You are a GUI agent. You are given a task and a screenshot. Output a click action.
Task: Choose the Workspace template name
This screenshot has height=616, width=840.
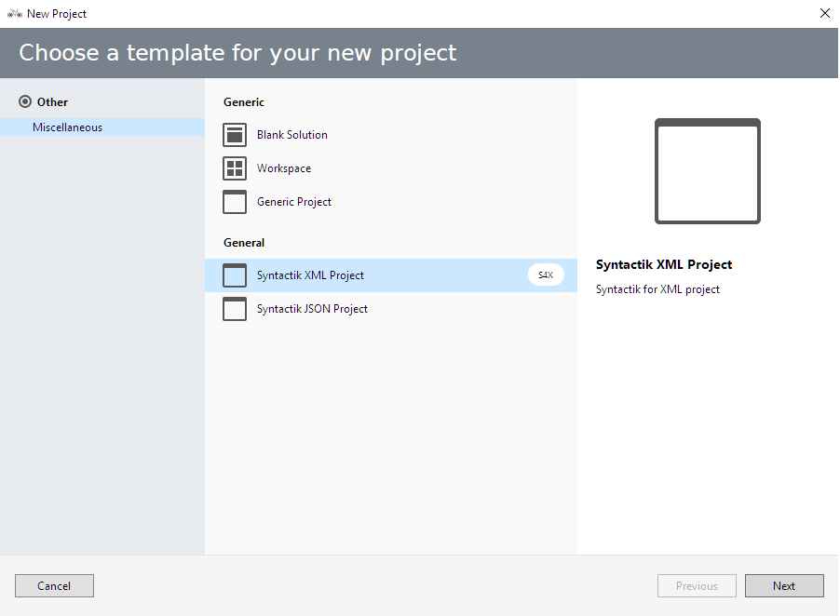284,168
